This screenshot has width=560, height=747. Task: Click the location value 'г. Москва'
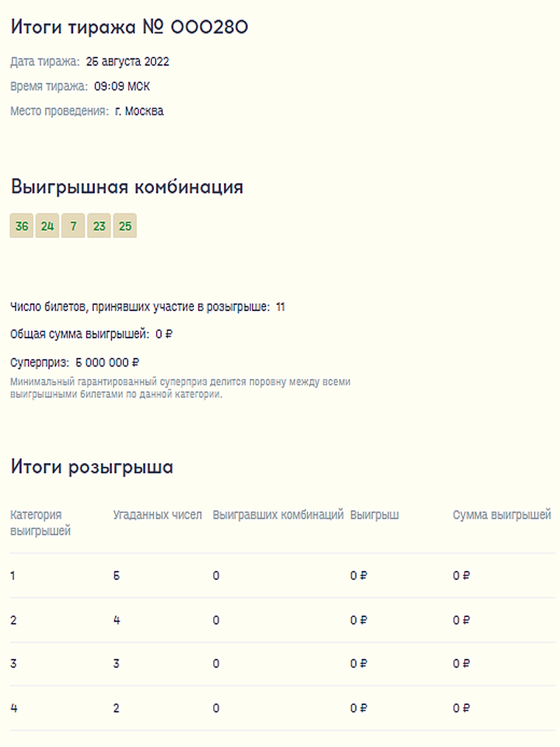click(139, 111)
